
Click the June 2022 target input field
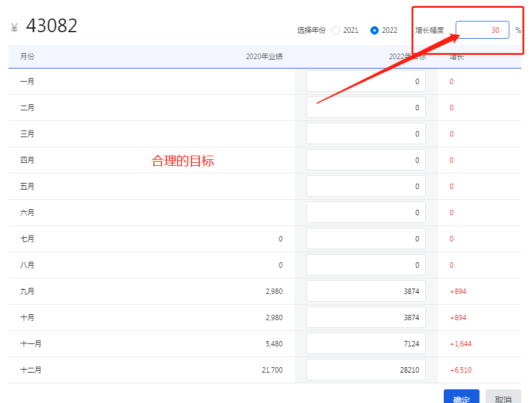click(x=366, y=212)
